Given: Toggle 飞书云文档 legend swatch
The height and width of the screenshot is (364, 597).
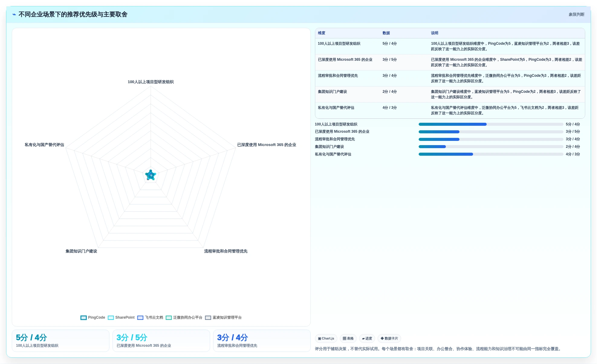Looking at the screenshot, I should [x=140, y=317].
